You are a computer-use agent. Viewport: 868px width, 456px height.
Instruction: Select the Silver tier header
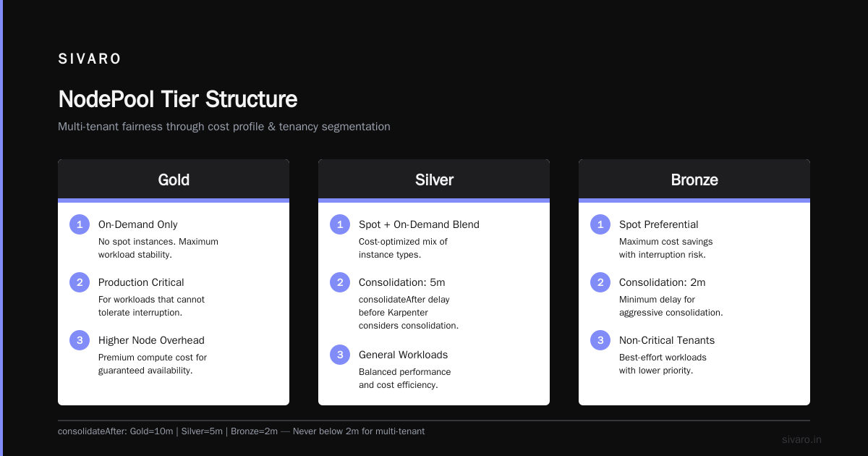pos(434,180)
